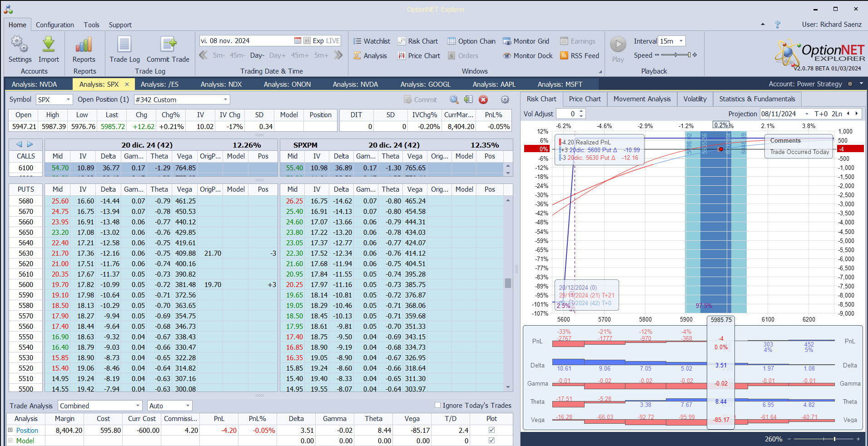The height and width of the screenshot is (446, 868).
Task: Click the 2Ln chart lines button
Action: [x=837, y=114]
